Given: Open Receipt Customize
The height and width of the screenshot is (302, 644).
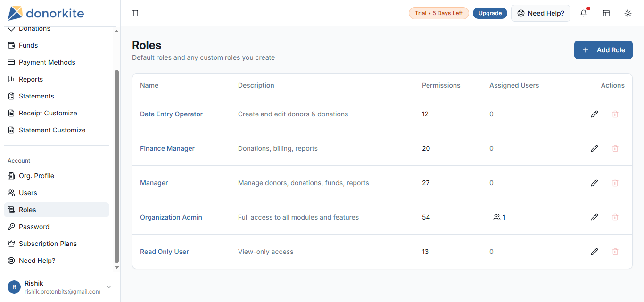Looking at the screenshot, I should point(57,113).
